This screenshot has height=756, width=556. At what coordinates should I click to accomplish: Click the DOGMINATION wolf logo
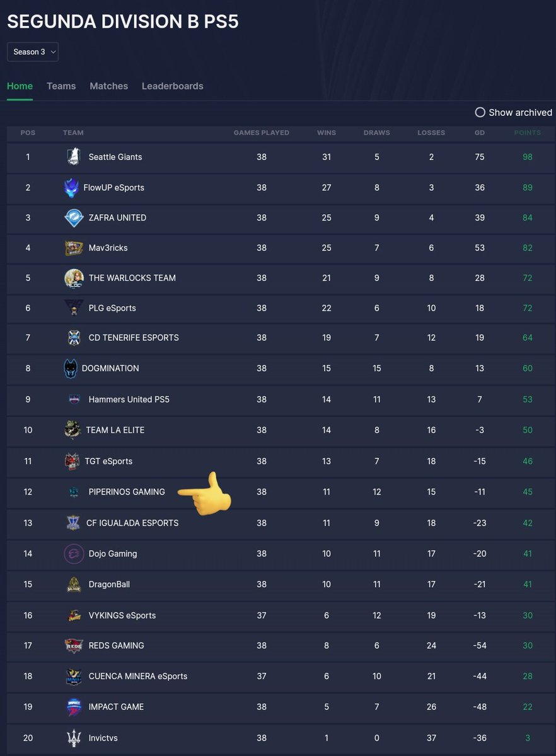[71, 368]
